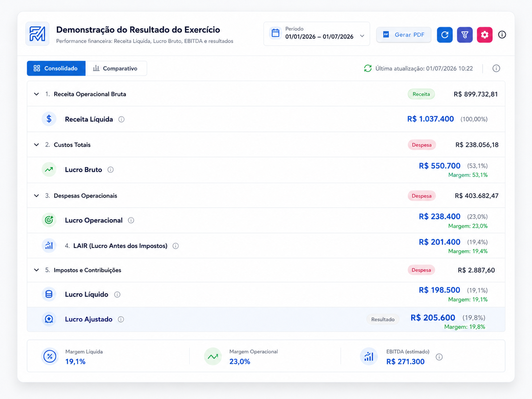Screen dimensions: 532x399
Task: Collapse the Custos Totais section
Action: pyautogui.click(x=36, y=145)
